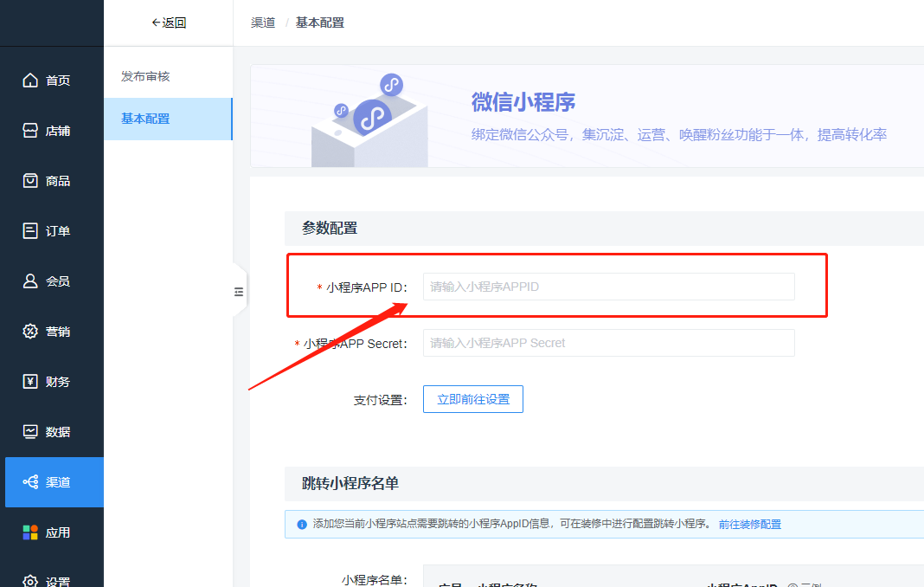Focus the 小程序APP ID input field
This screenshot has width=924, height=587.
(x=609, y=287)
